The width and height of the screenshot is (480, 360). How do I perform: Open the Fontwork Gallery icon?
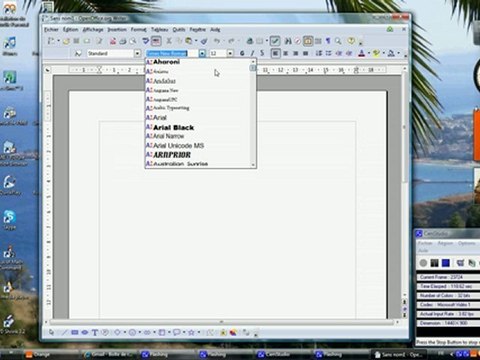(x=223, y=332)
